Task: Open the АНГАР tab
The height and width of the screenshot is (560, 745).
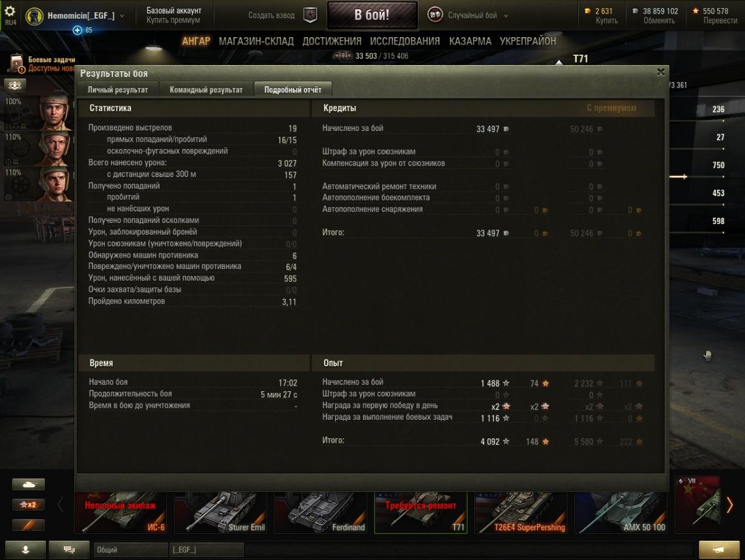Action: pyautogui.click(x=196, y=41)
